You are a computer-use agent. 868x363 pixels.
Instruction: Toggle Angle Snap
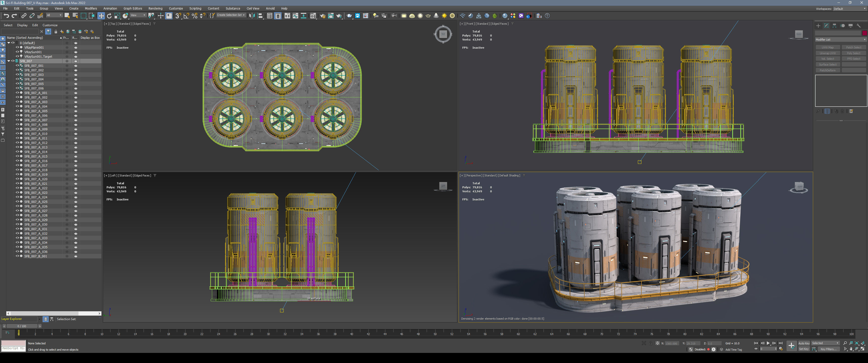point(186,15)
